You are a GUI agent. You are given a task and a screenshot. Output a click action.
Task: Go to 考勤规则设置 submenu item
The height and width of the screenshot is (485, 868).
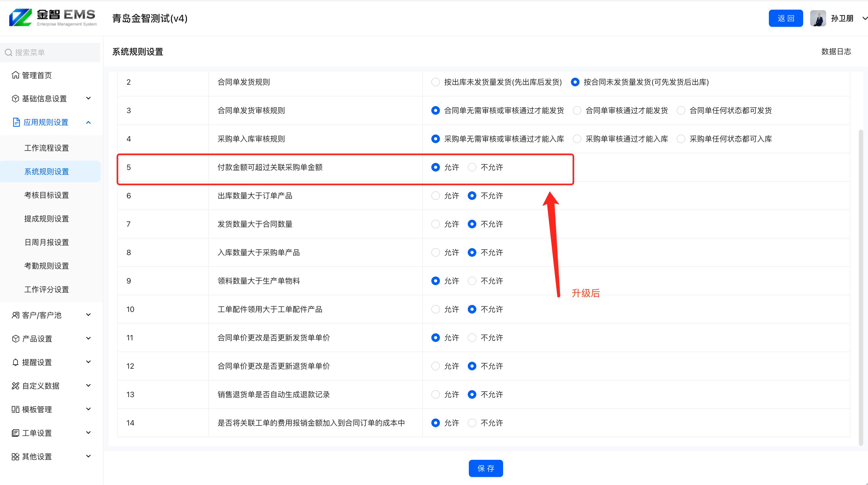pyautogui.click(x=47, y=266)
